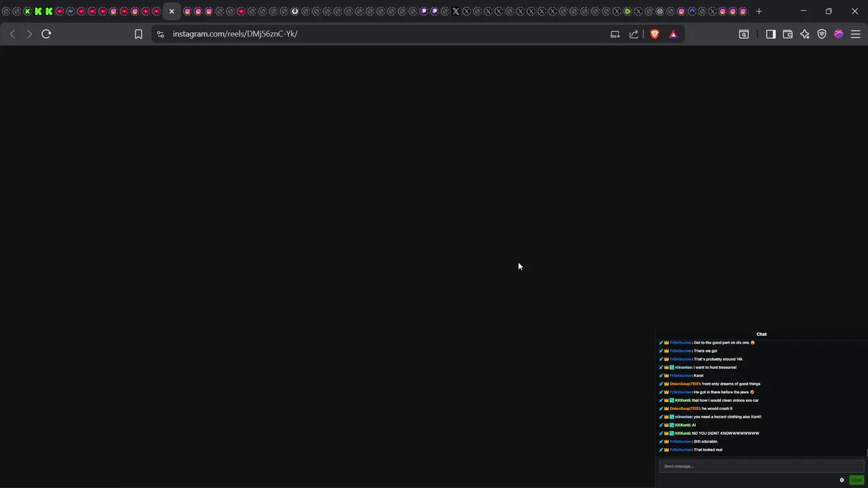Click the Chat panel header title
This screenshot has width=868, height=488.
click(x=762, y=334)
